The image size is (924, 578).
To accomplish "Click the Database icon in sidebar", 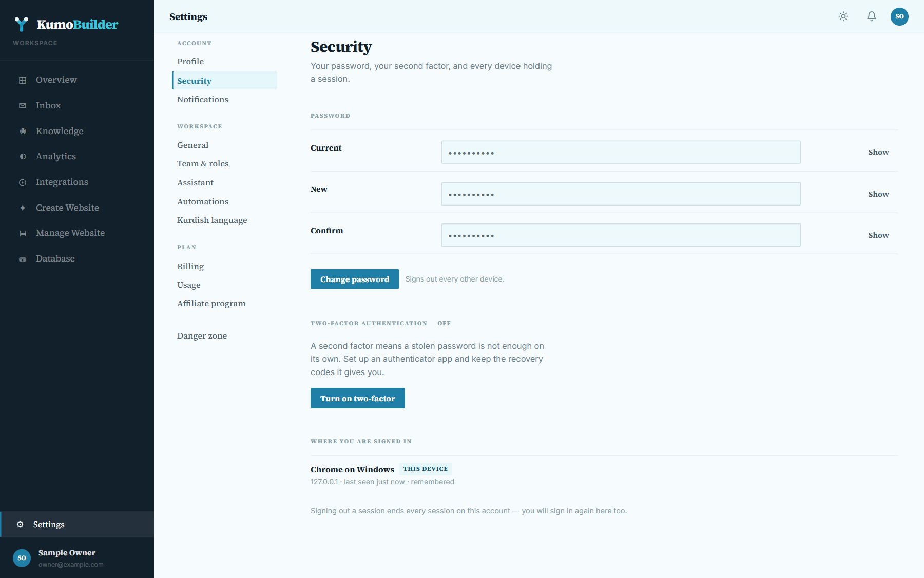I will point(23,259).
